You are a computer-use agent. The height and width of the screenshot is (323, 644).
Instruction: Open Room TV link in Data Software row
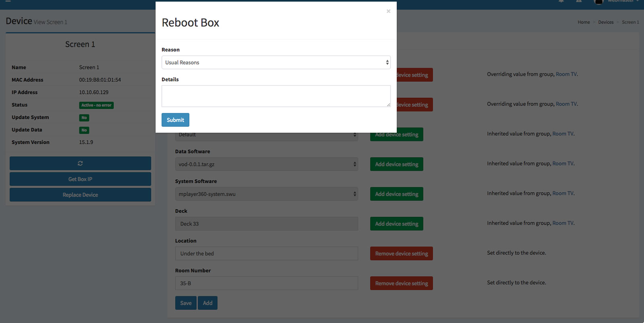(x=563, y=164)
